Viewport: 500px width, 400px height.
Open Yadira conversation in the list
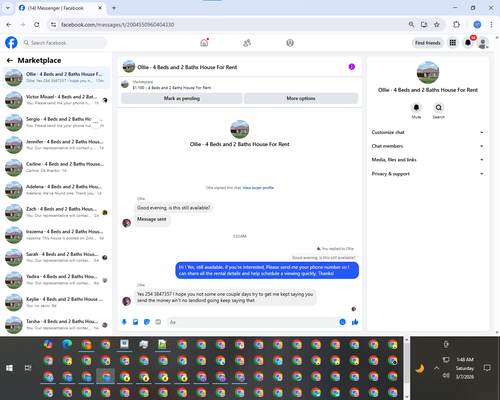click(x=56, y=280)
